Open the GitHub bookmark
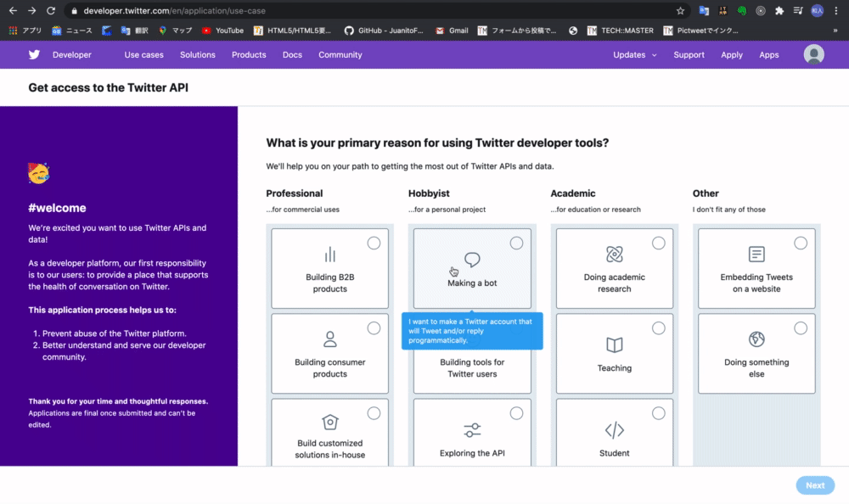 (385, 31)
